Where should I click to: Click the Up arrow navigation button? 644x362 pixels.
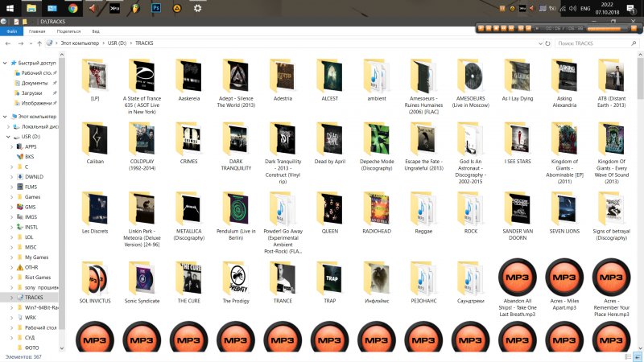click(x=39, y=43)
